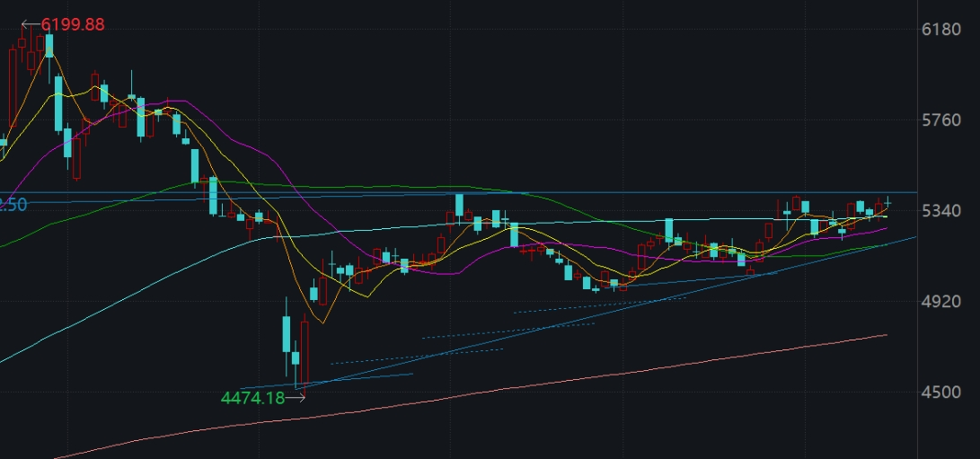Click the 6199.88 high price label
Image resolution: width=980 pixels, height=459 pixels.
click(73, 25)
